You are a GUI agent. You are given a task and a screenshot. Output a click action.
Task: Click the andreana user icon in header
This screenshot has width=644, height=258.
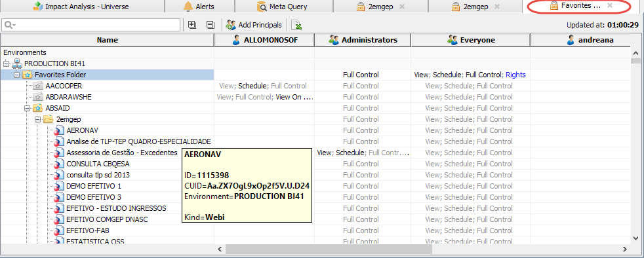(571, 40)
